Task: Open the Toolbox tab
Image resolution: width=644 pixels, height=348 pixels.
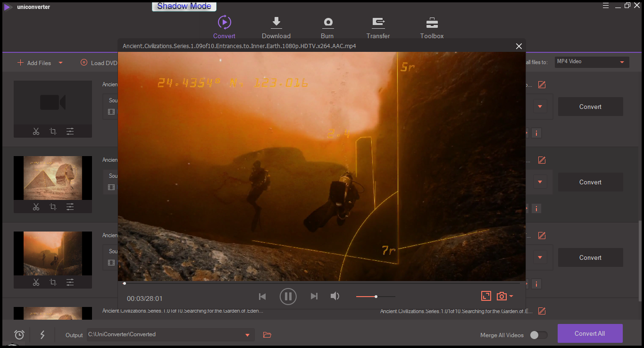Action: tap(432, 27)
